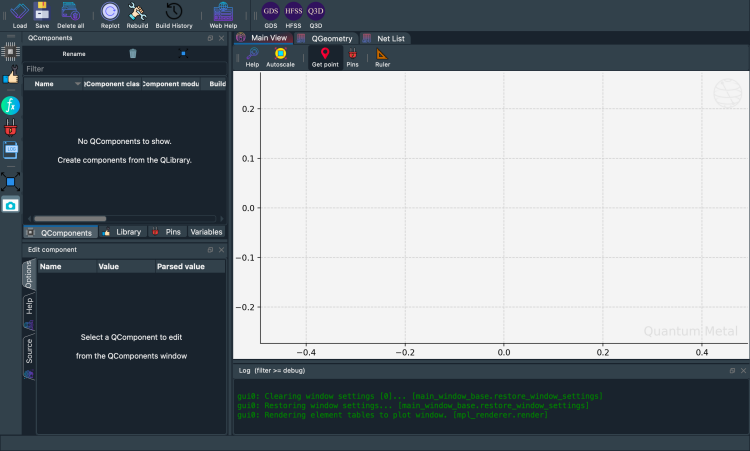Click the Rename button
The height and width of the screenshot is (451, 750).
(74, 54)
